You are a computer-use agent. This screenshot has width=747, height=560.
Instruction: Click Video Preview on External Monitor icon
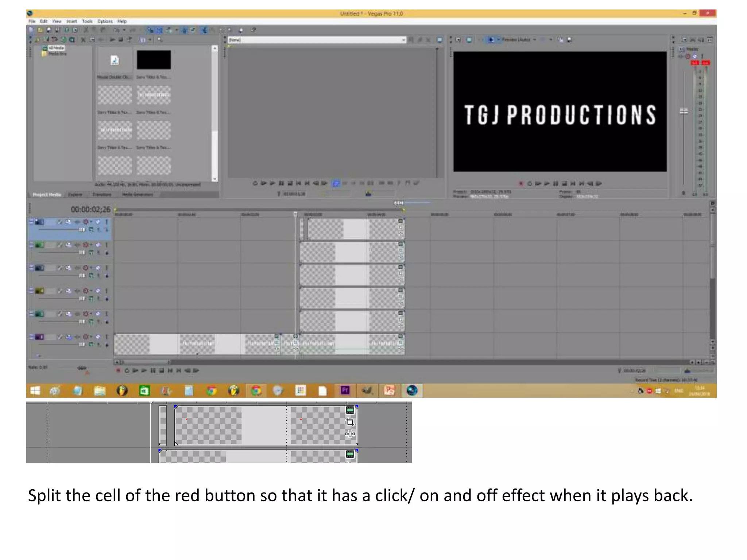[x=469, y=39]
